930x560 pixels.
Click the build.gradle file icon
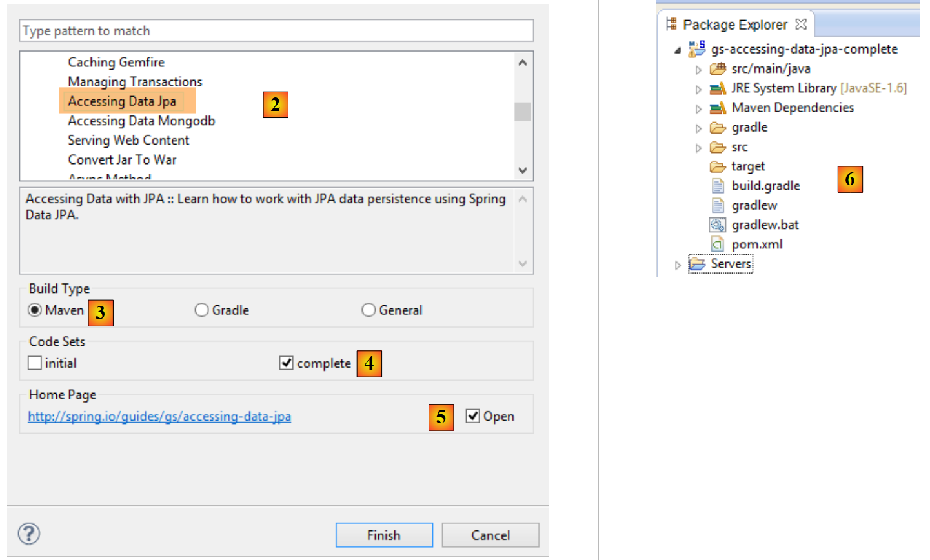718,186
